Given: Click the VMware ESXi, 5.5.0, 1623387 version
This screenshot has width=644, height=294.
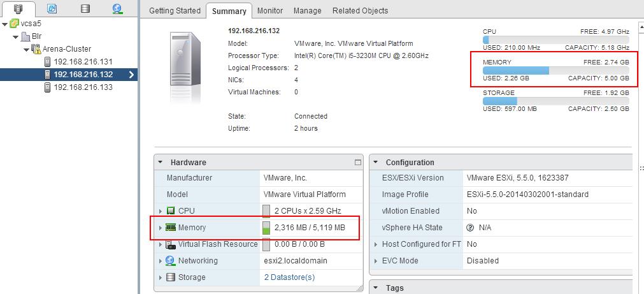Looking at the screenshot, I should 517,178.
